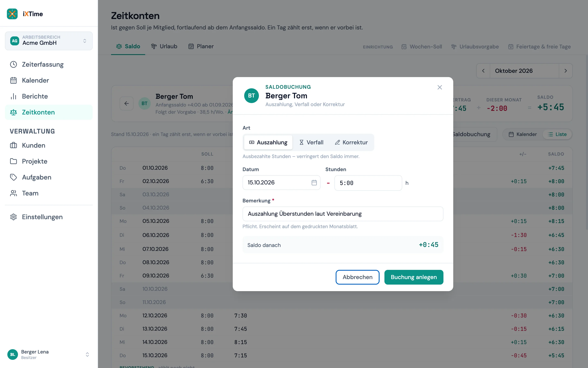Open Kalender in the sidebar
588x368 pixels.
tap(49, 80)
